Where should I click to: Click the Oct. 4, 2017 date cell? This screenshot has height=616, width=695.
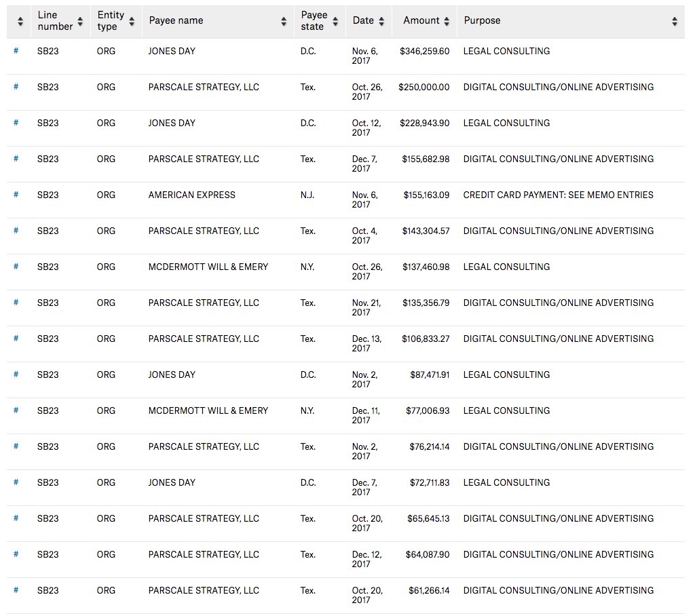point(364,235)
